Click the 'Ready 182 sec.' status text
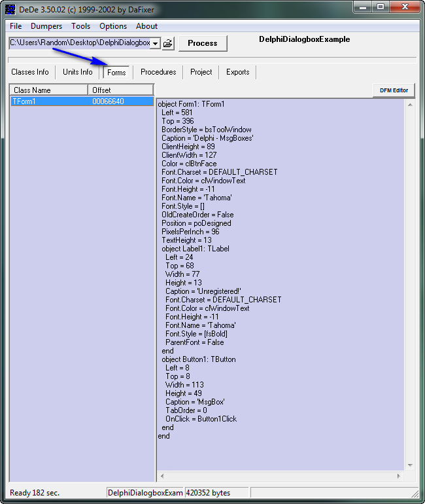The width and height of the screenshot is (425, 504). (x=35, y=493)
